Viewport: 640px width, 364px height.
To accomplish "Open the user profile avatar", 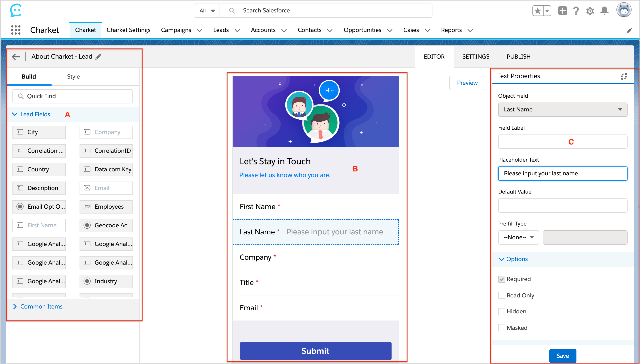I will (624, 10).
